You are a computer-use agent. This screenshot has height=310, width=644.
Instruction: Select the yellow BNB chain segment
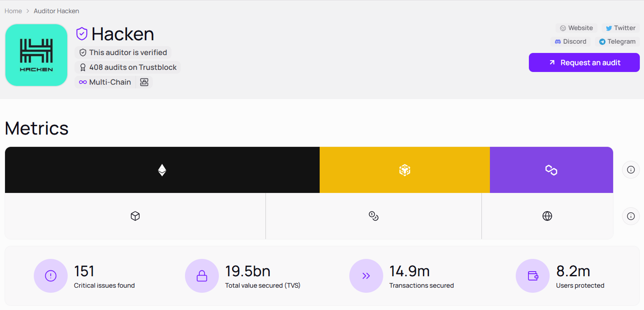point(405,170)
